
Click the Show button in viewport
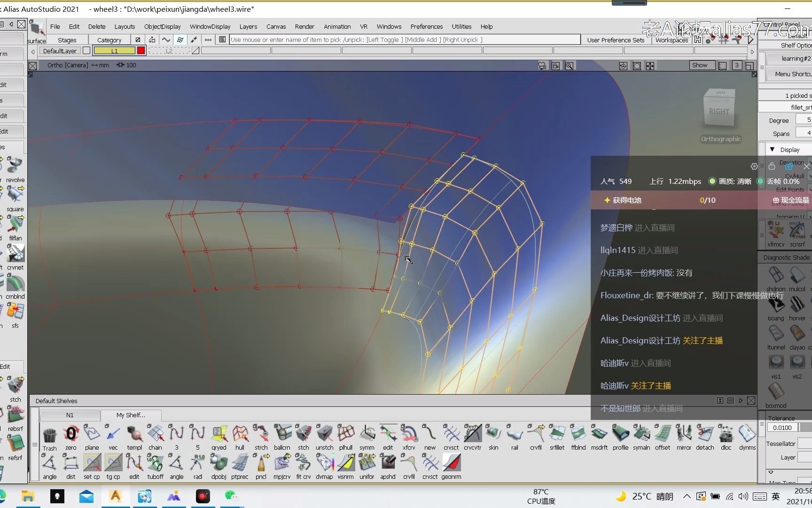coord(699,65)
